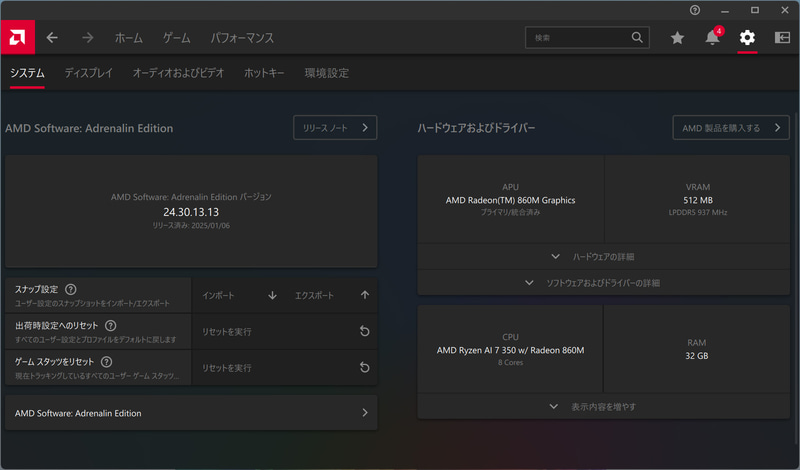Viewport: 800px width, 470px height.
Task: Open the ホーム menu
Action: (x=129, y=38)
